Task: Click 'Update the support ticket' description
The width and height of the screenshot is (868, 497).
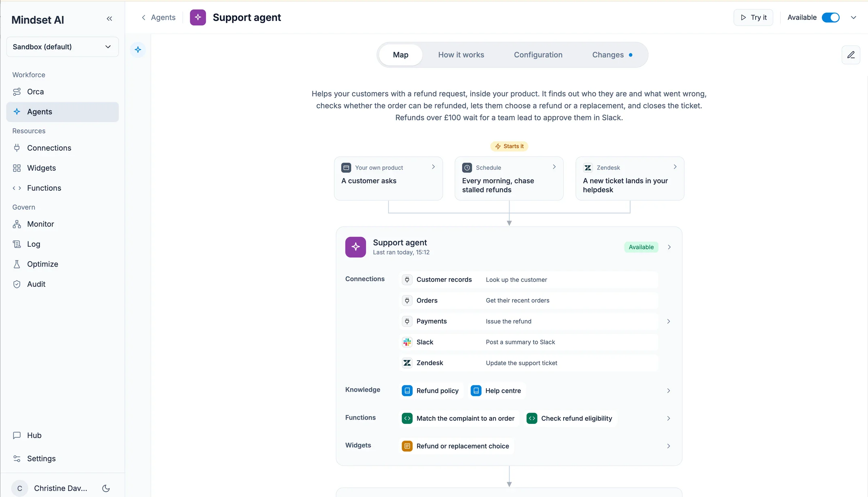Action: pyautogui.click(x=521, y=363)
